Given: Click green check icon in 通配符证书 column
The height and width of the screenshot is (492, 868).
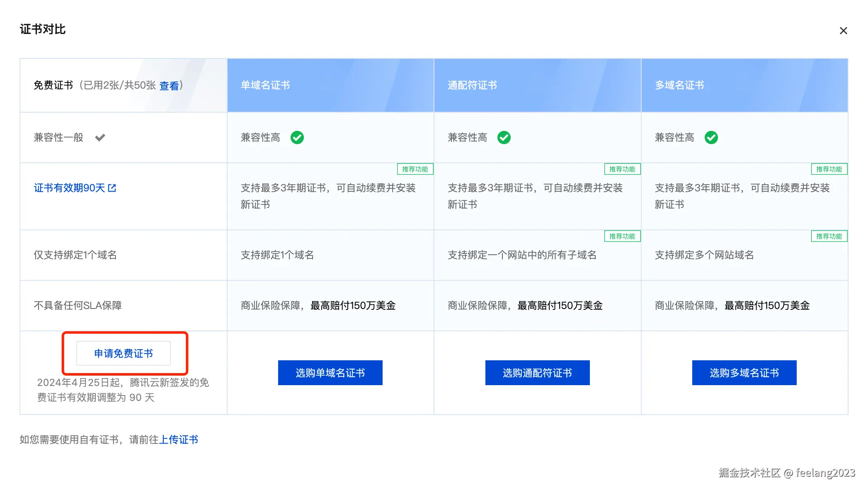Looking at the screenshot, I should pos(504,137).
